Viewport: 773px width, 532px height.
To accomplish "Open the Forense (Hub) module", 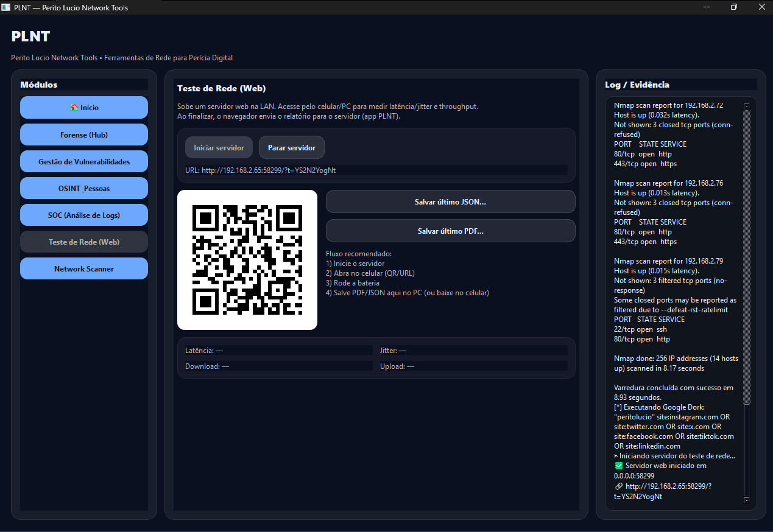I will 83,135.
